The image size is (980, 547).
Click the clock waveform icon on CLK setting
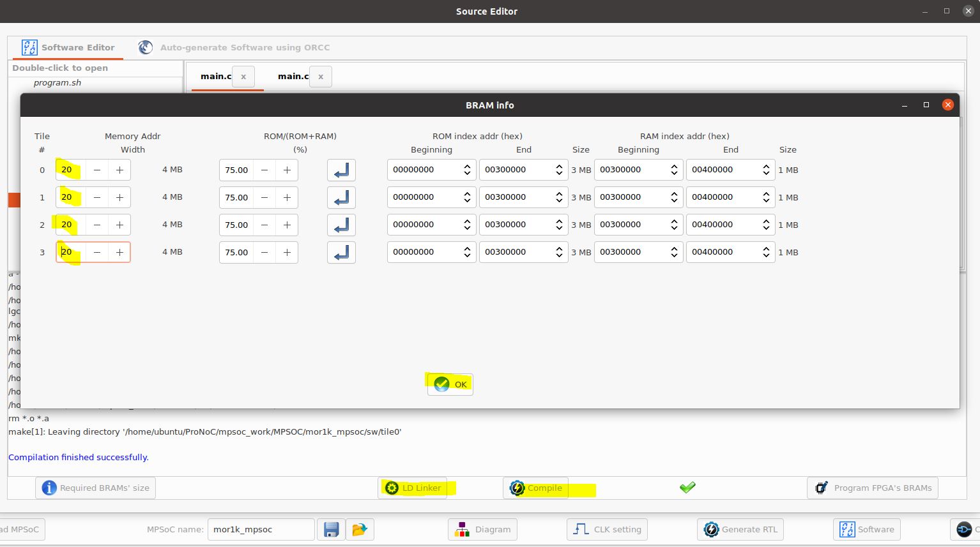point(581,529)
